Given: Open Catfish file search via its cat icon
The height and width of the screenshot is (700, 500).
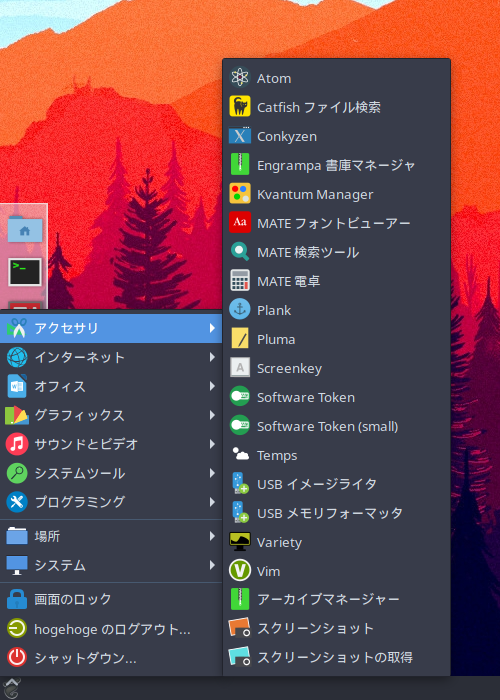Looking at the screenshot, I should pos(240,107).
